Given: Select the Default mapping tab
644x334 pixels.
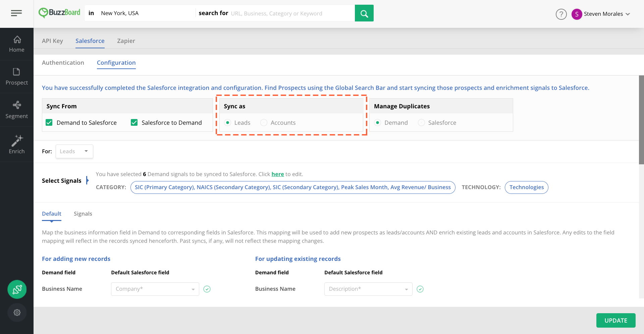Looking at the screenshot, I should [x=52, y=214].
